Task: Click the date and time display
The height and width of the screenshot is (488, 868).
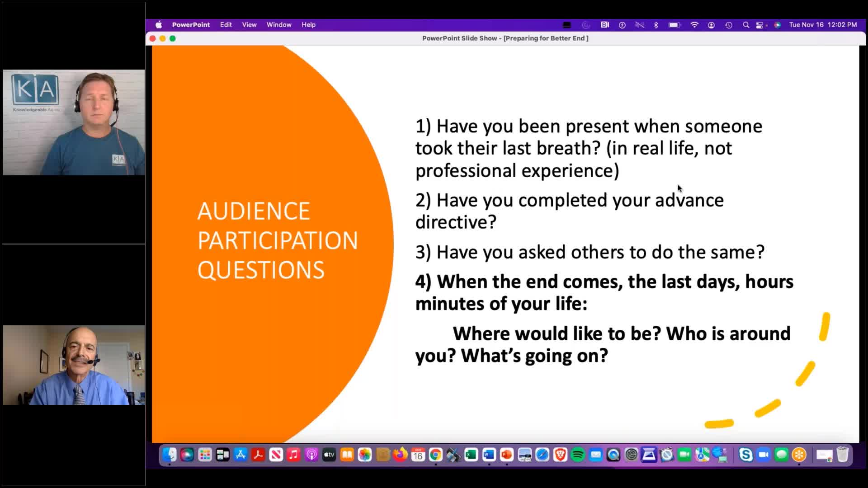Action: point(823,25)
